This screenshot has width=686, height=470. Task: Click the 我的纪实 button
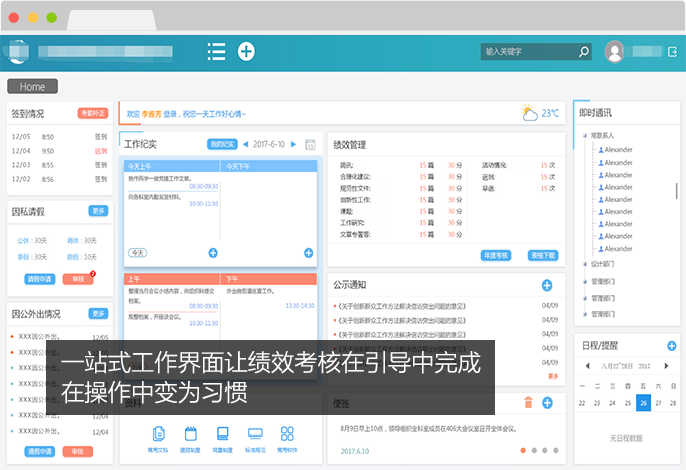pyautogui.click(x=221, y=145)
